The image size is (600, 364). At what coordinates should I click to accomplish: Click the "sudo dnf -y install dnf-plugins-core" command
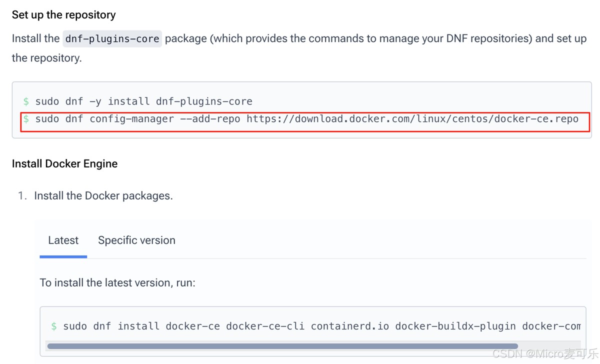pos(143,101)
